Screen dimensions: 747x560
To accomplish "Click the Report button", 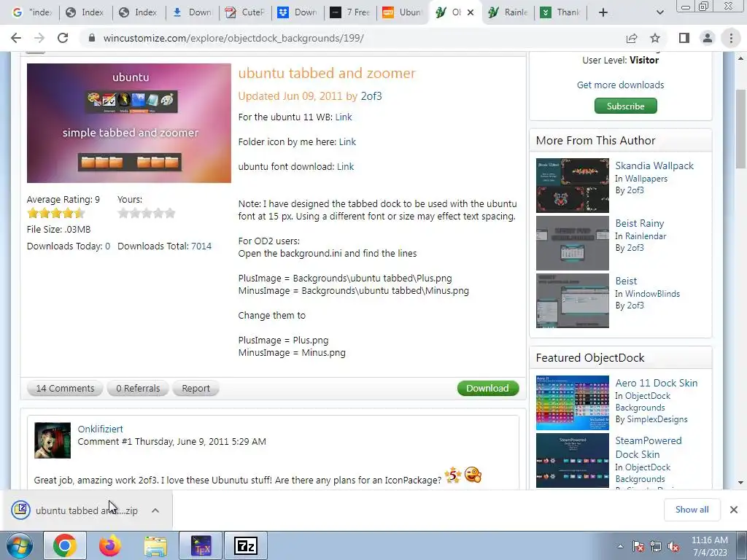I will [196, 389].
